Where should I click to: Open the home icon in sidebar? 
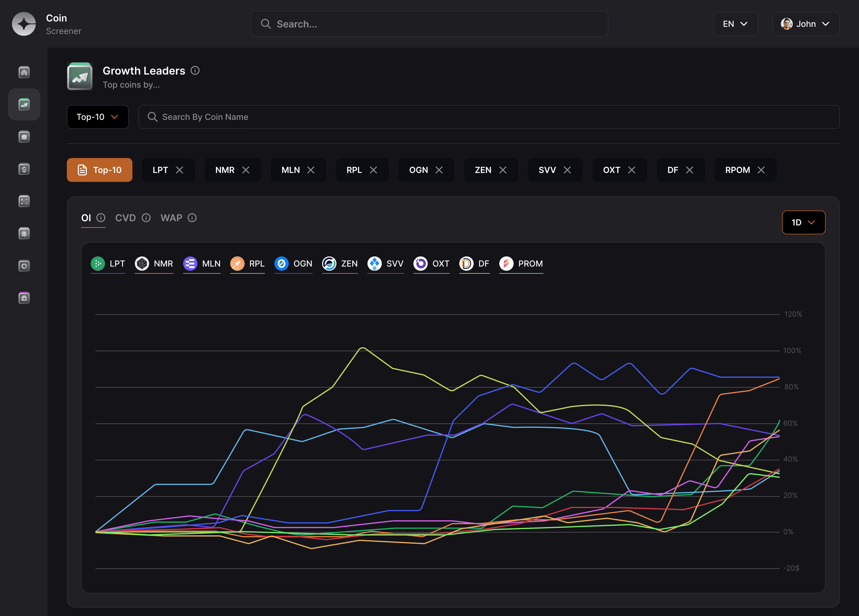click(x=24, y=72)
